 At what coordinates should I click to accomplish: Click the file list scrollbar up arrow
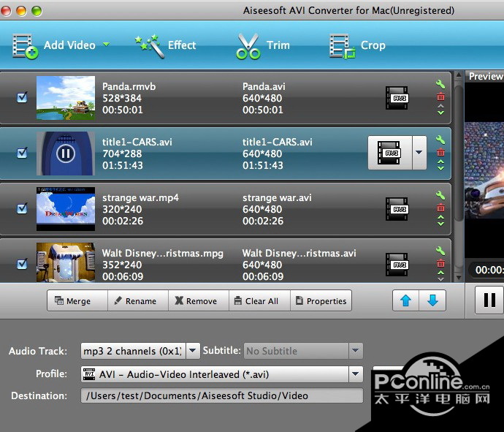459,76
